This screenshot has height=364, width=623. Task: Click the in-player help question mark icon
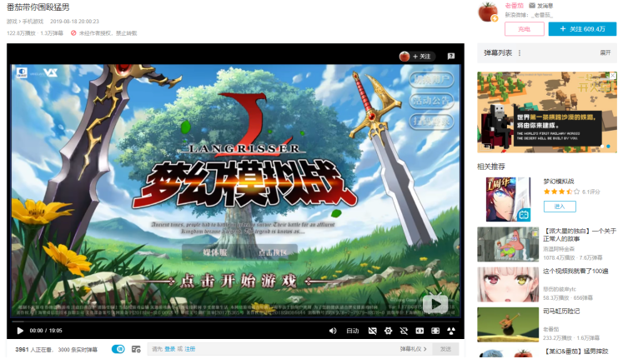(451, 56)
